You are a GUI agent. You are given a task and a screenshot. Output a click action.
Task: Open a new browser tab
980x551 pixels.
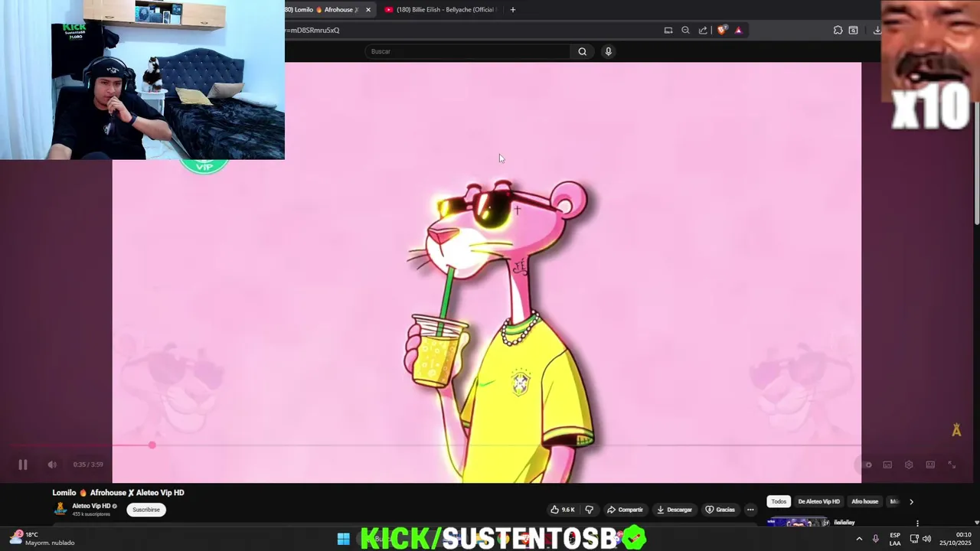point(513,10)
